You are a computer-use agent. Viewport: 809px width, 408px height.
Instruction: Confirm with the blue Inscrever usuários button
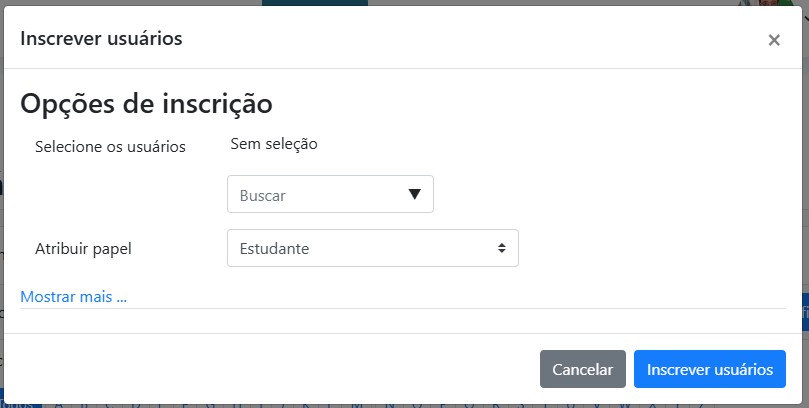click(x=709, y=369)
